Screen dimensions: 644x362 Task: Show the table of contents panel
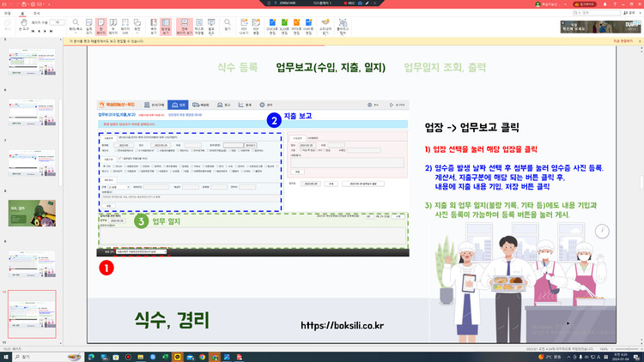[154, 26]
